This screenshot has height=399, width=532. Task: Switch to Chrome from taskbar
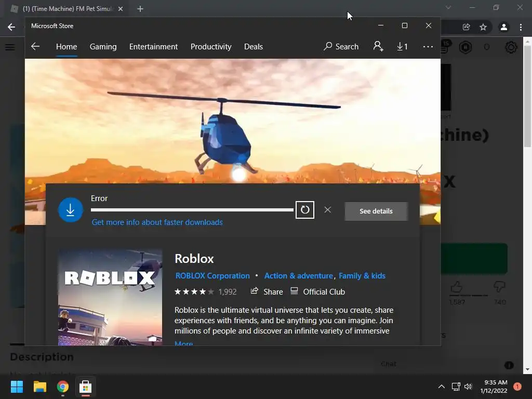(x=63, y=387)
